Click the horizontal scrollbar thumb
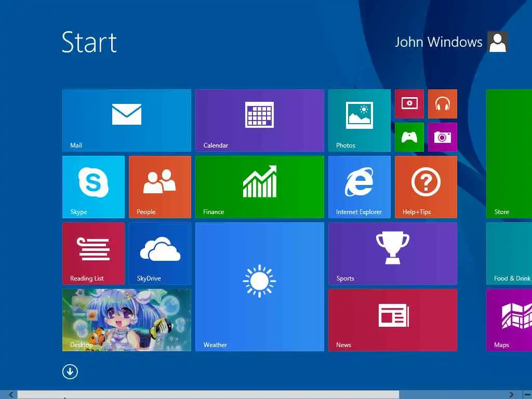532x399 pixels. [208, 395]
